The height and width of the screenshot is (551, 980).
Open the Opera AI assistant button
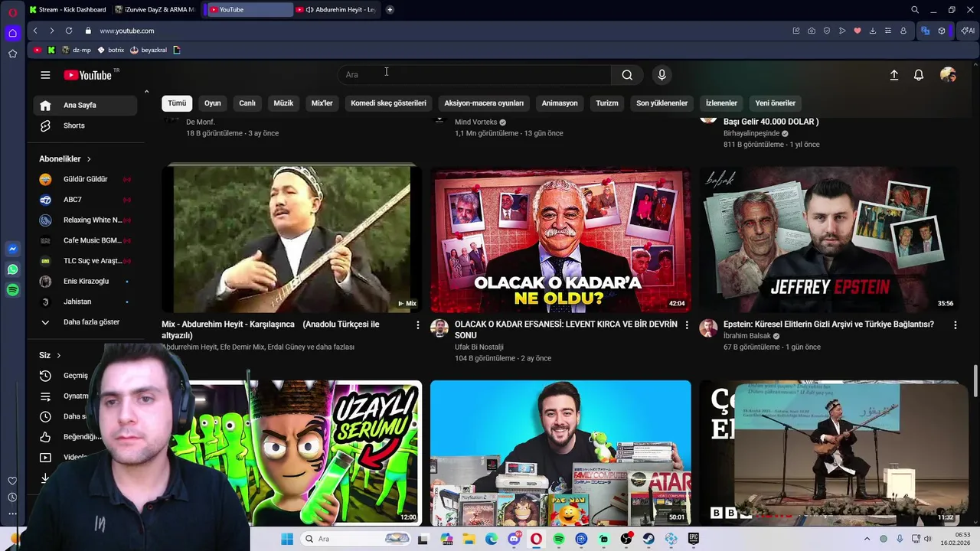pos(968,31)
